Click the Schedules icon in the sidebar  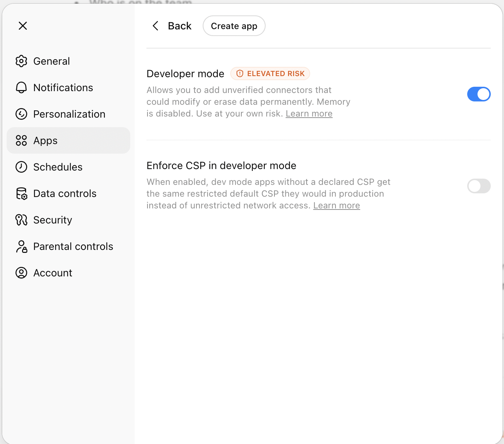click(21, 167)
